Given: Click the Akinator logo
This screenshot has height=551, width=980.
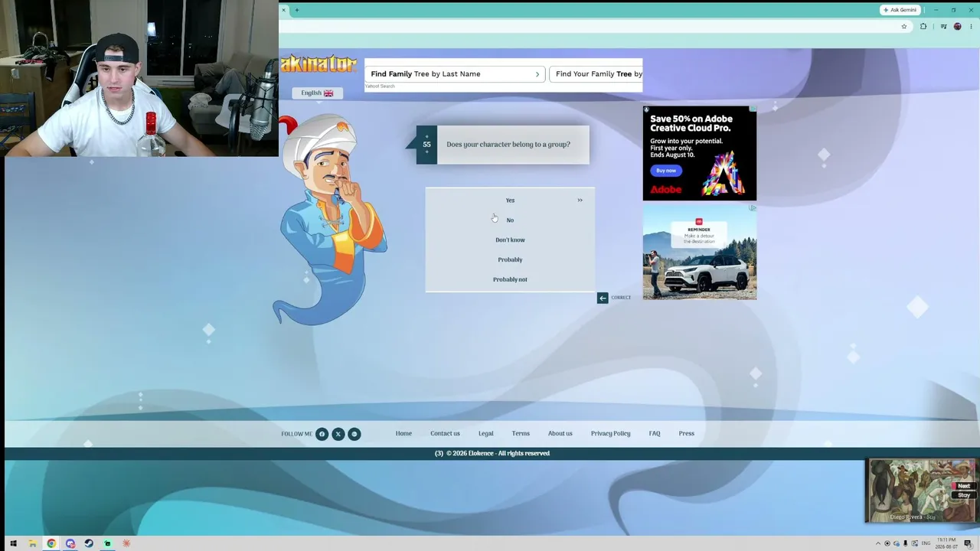Looking at the screenshot, I should [x=318, y=64].
